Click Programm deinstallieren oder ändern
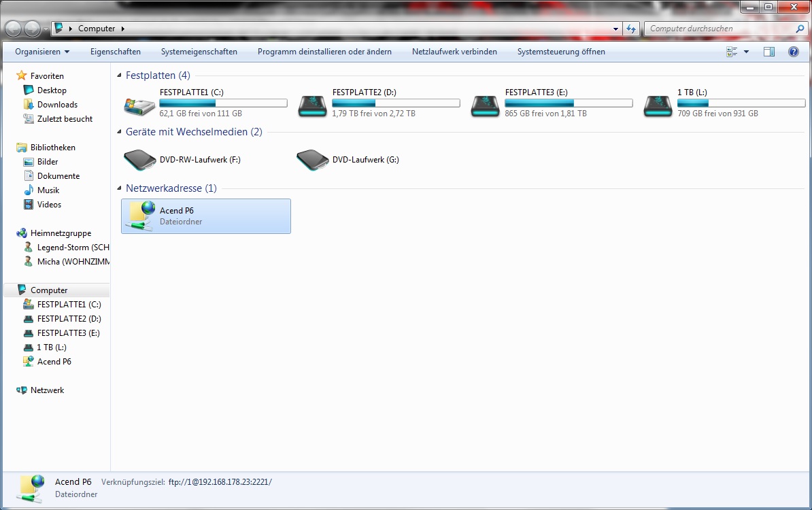Screen dimensions: 812x510 coord(324,52)
